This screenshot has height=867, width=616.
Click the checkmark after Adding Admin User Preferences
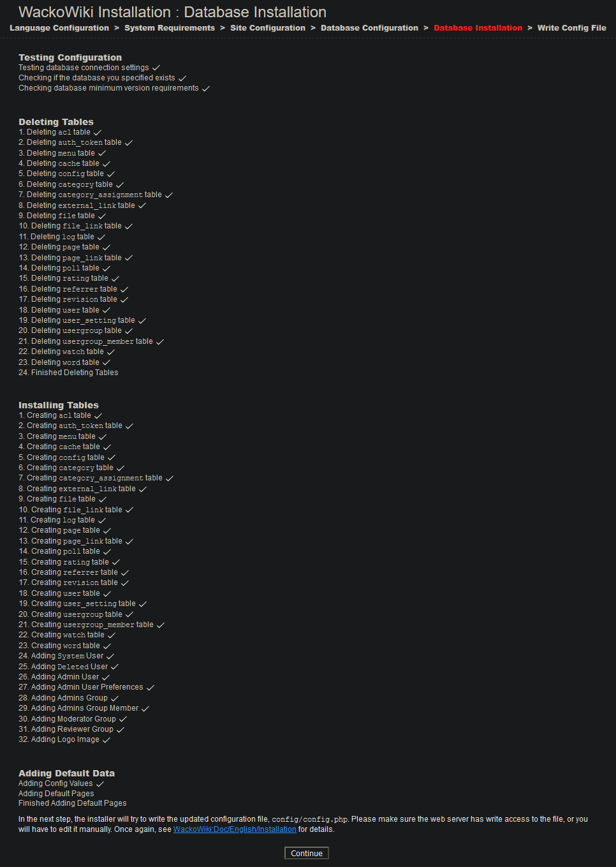[150, 688]
